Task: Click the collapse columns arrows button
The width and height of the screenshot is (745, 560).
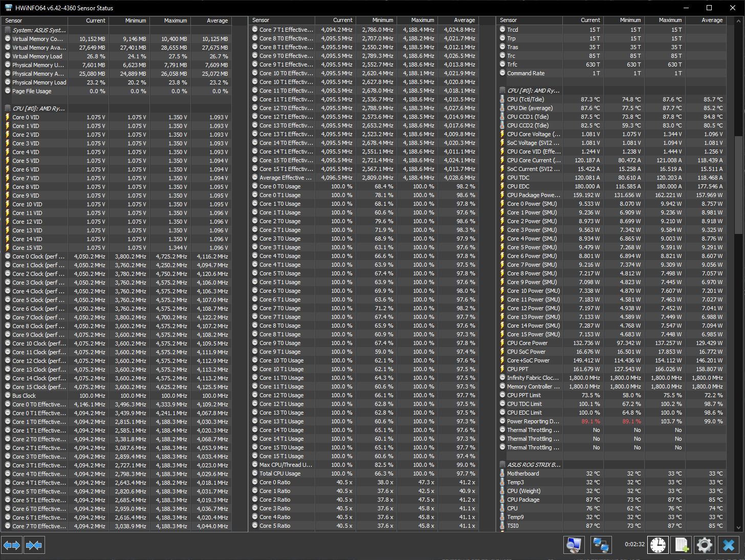Action: pyautogui.click(x=34, y=545)
